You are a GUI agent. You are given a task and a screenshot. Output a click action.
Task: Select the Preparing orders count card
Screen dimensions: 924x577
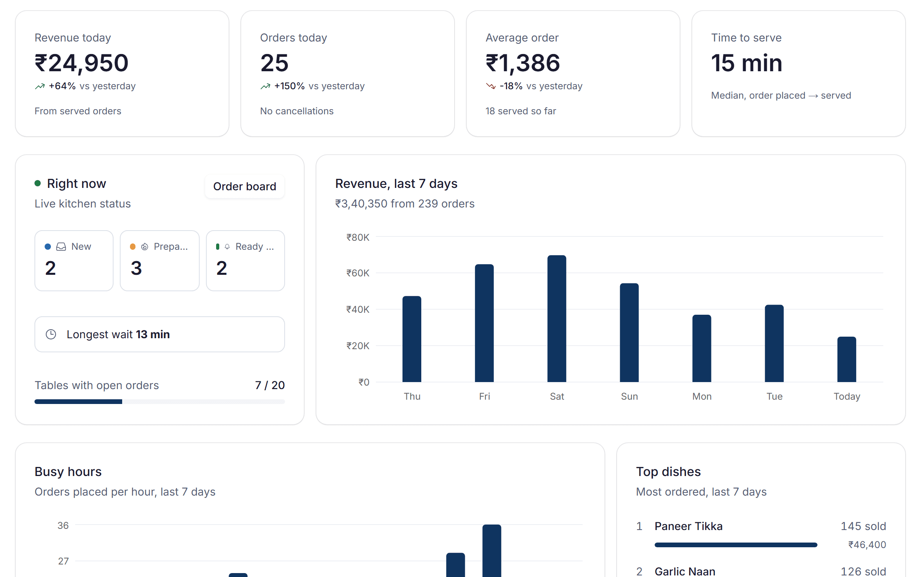click(160, 261)
